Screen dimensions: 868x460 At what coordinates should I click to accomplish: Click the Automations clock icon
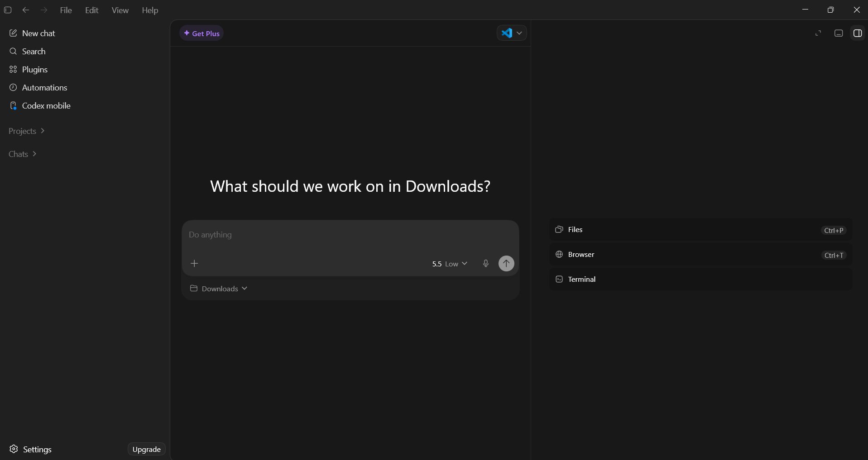tap(13, 87)
